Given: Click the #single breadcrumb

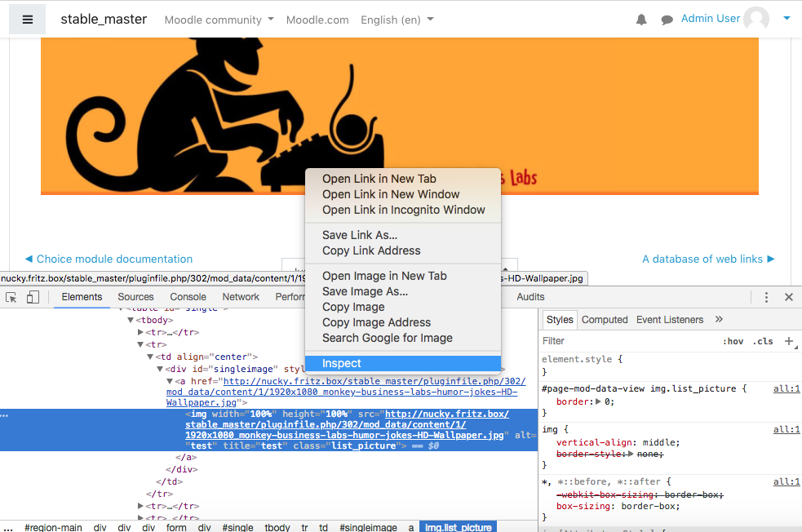Looking at the screenshot, I should (x=238, y=527).
